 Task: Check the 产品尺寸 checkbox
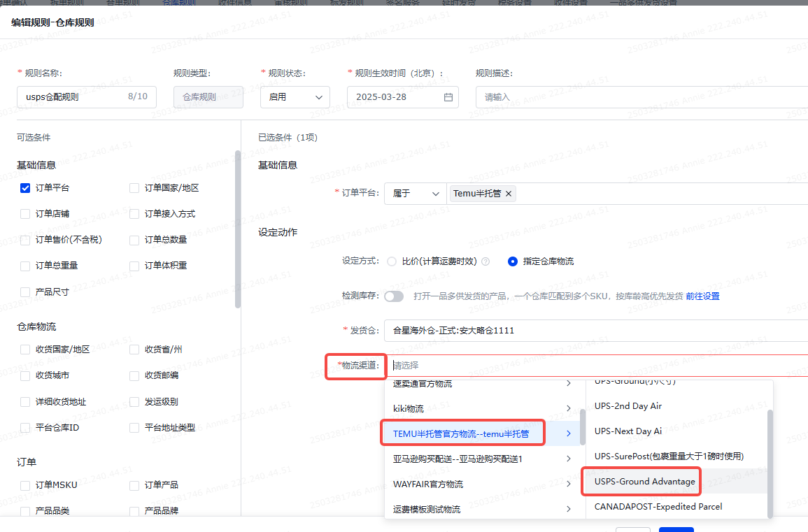point(25,292)
